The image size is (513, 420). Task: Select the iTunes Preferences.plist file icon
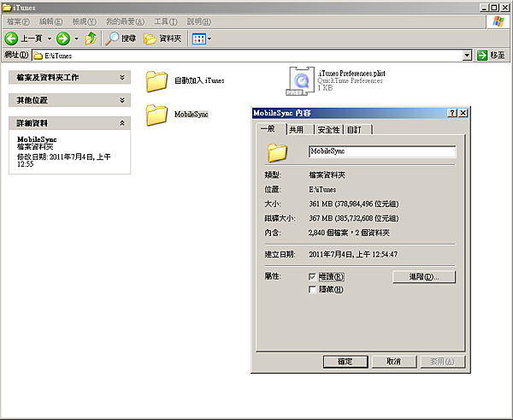pos(300,81)
